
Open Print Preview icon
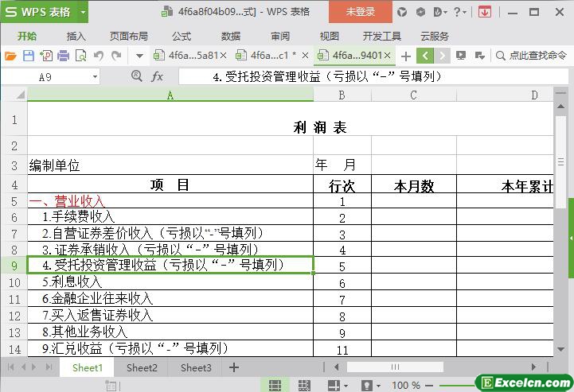coord(80,56)
